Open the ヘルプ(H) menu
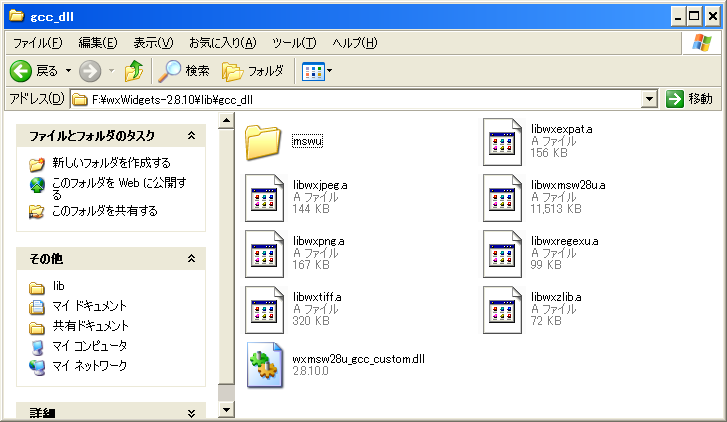 click(355, 43)
